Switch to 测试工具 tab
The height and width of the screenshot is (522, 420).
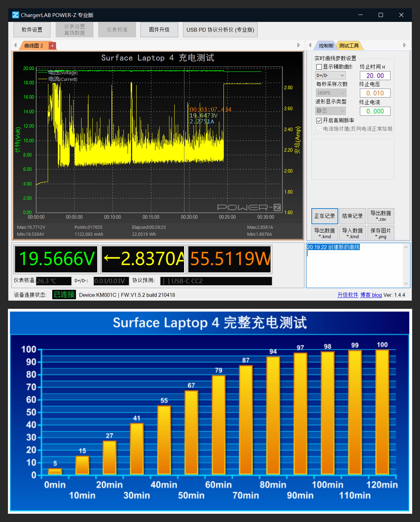click(349, 46)
